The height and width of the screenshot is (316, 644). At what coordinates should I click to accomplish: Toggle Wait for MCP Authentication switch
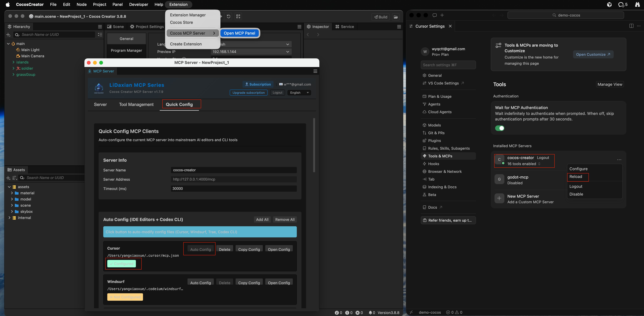pyautogui.click(x=499, y=128)
